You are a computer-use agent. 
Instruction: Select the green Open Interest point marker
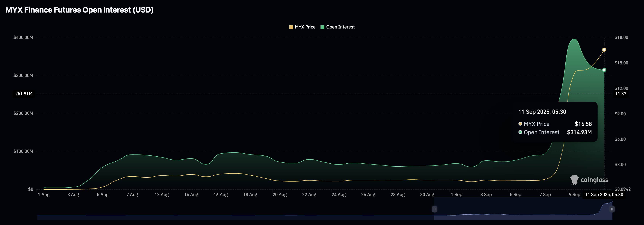click(x=604, y=70)
